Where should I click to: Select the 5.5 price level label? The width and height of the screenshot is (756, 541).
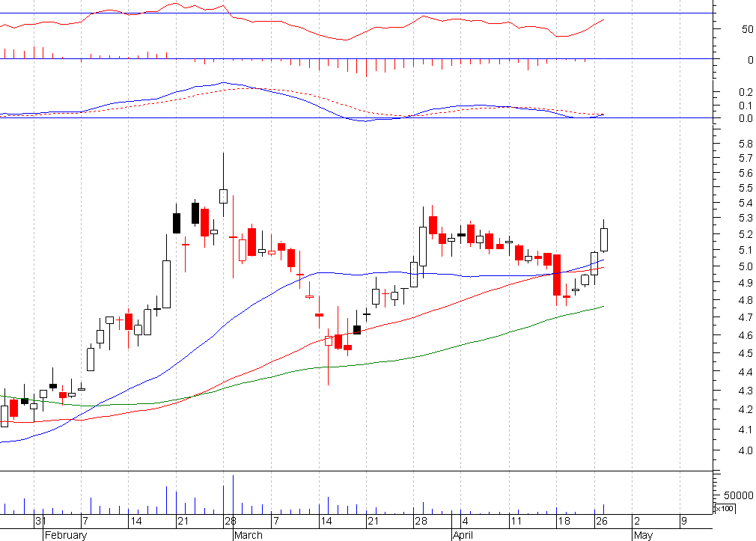coord(746,188)
